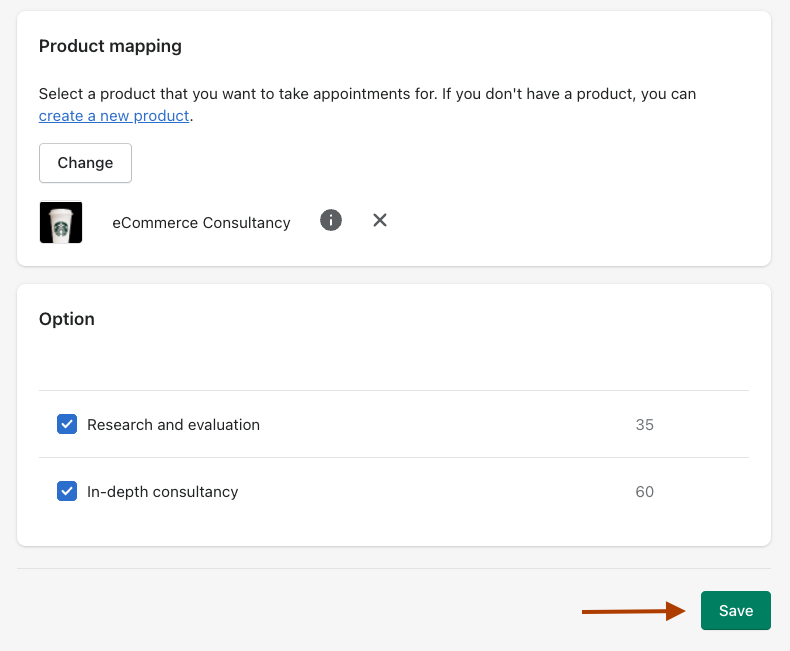
Task: Click the coffee cup product thumbnail
Action: tap(61, 222)
